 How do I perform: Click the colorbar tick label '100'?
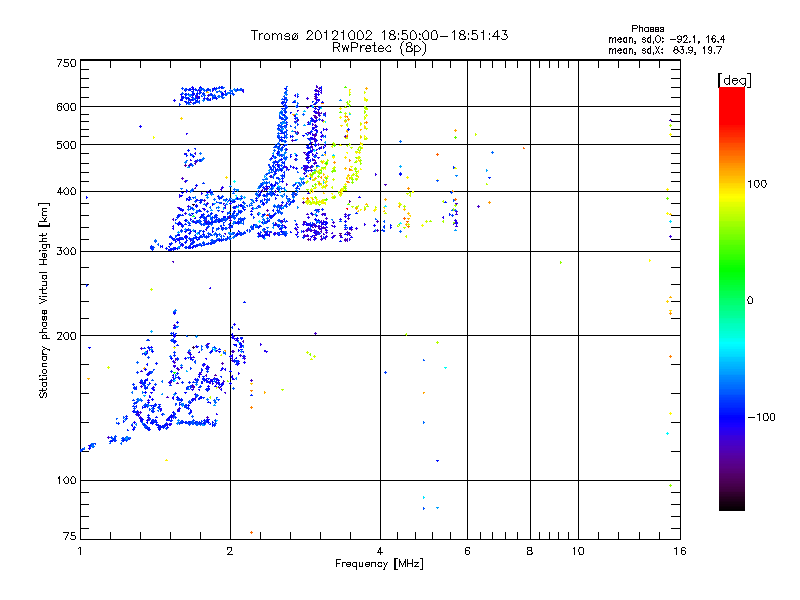(x=757, y=184)
